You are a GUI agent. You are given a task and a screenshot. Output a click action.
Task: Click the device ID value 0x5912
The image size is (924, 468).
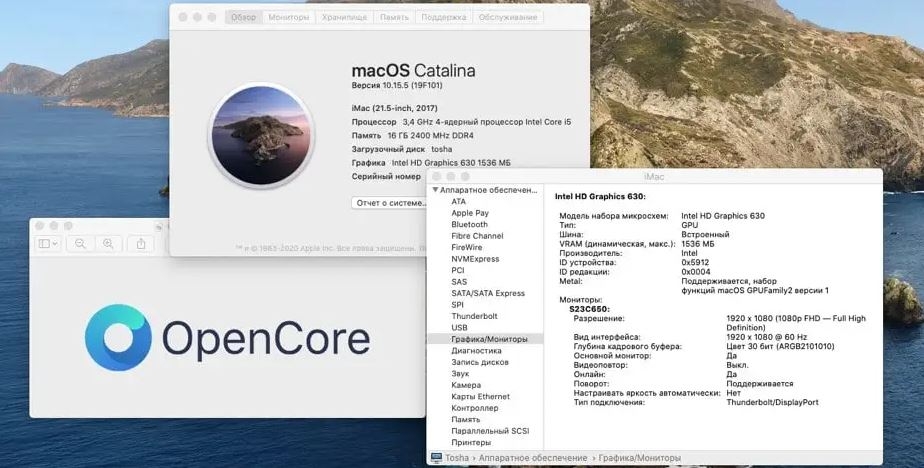[695, 262]
